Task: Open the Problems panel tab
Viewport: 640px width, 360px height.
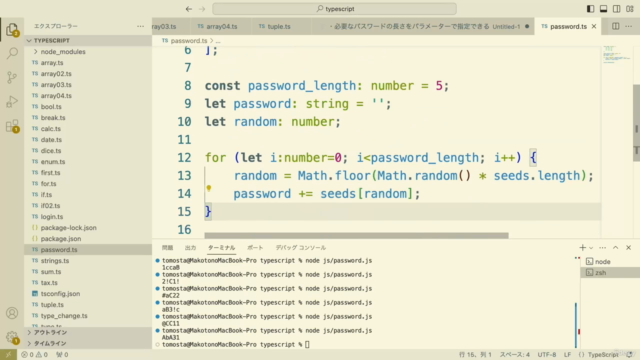Action: 167,248
